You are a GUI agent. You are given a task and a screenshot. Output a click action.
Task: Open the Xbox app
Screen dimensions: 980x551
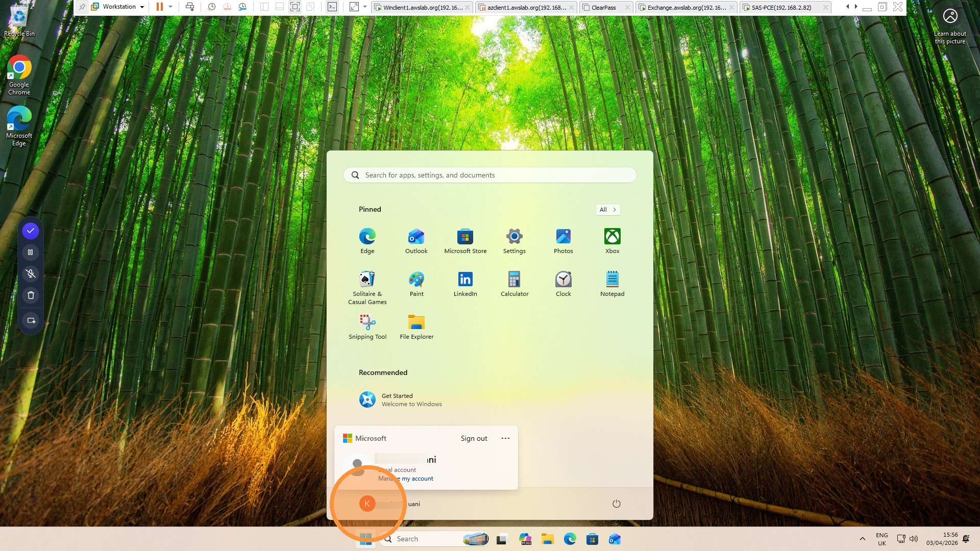(612, 241)
